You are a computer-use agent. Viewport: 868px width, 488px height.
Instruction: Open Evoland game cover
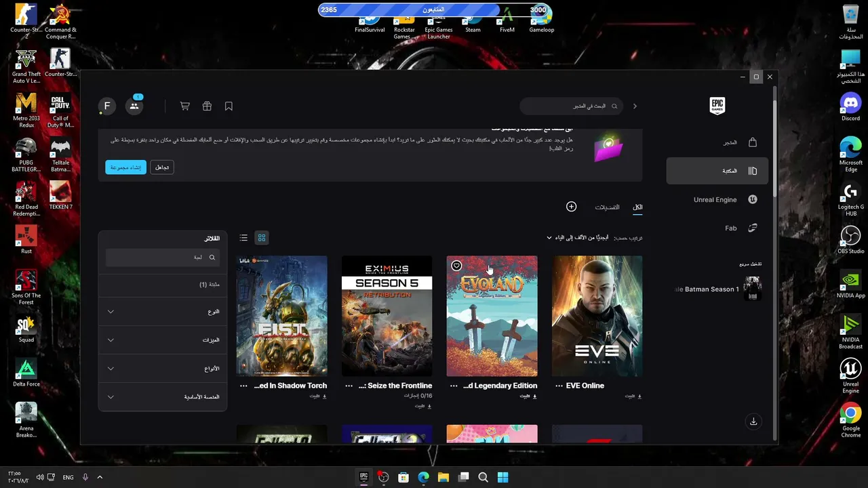pos(492,316)
